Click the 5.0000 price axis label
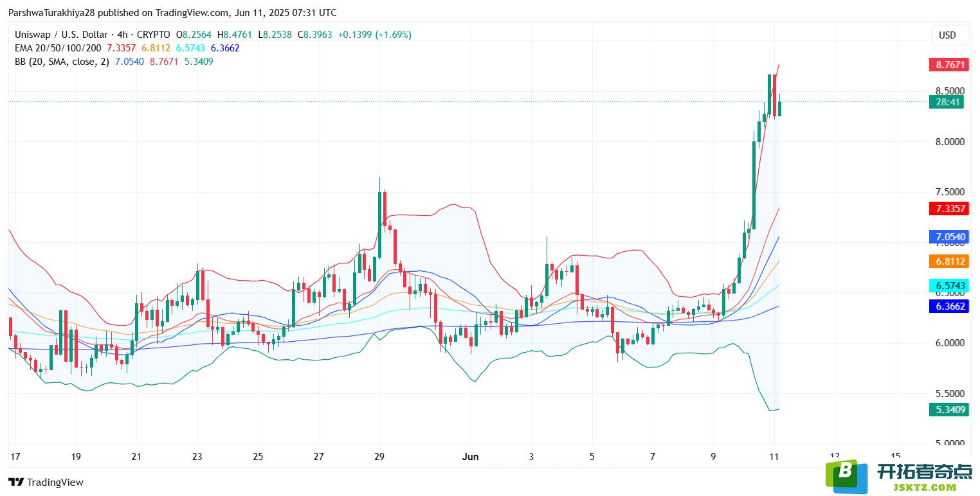Viewport: 980px width, 496px height. (950, 443)
